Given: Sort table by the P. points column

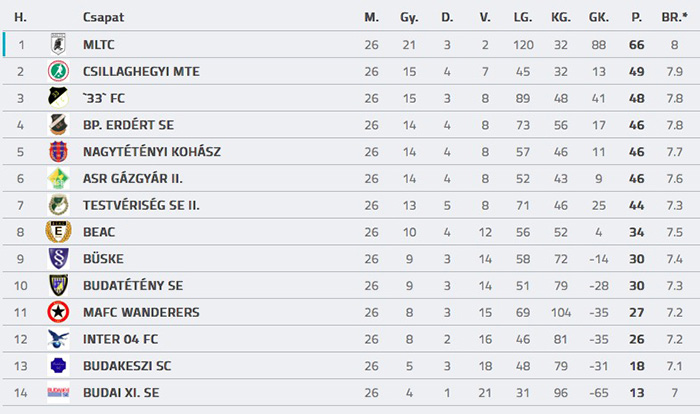Looking at the screenshot, I should (637, 17).
